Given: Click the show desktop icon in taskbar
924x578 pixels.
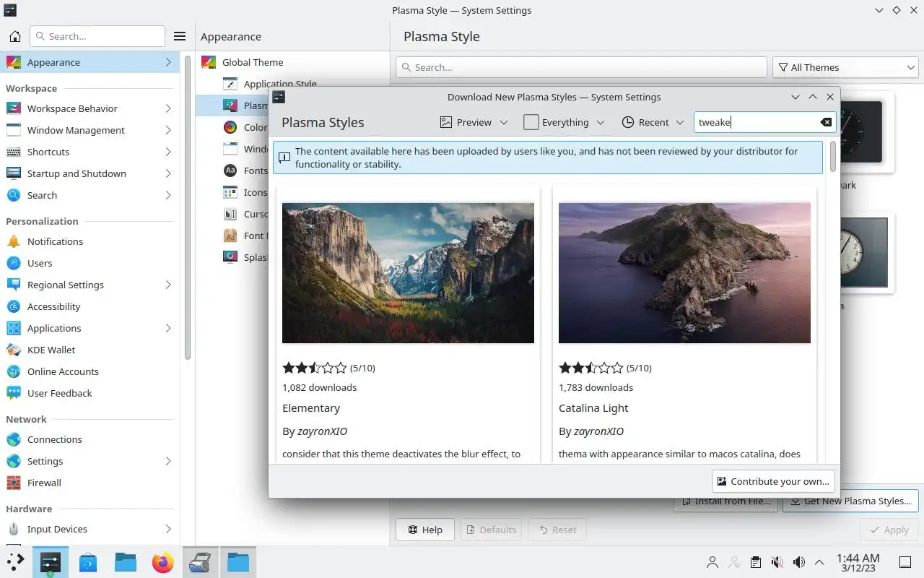Looking at the screenshot, I should [905, 562].
